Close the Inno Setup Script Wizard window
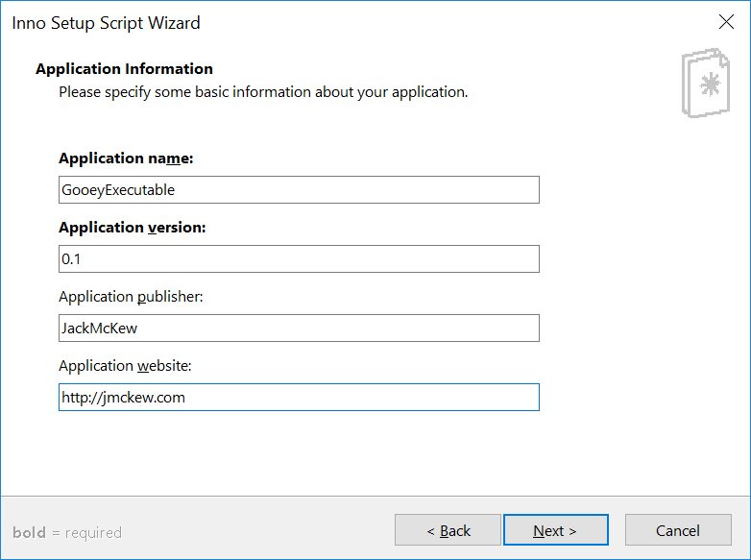This screenshot has height=560, width=751. [726, 21]
